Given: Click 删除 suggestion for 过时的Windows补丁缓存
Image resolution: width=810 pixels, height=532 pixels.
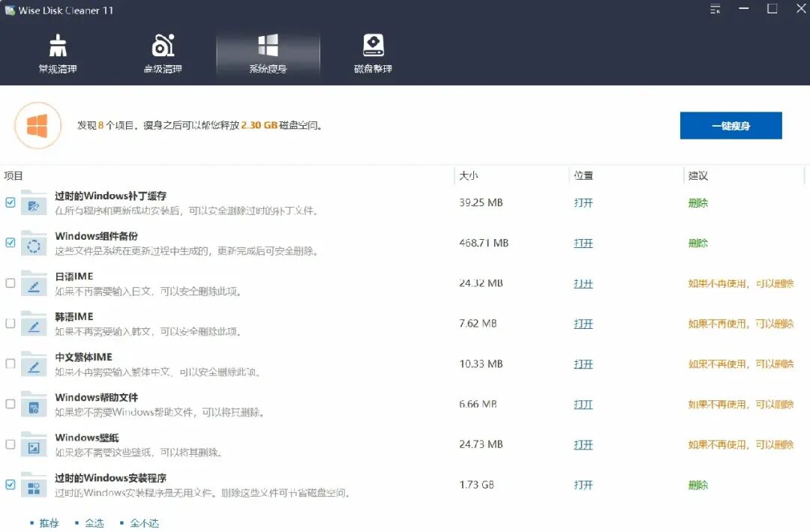Looking at the screenshot, I should click(698, 203).
